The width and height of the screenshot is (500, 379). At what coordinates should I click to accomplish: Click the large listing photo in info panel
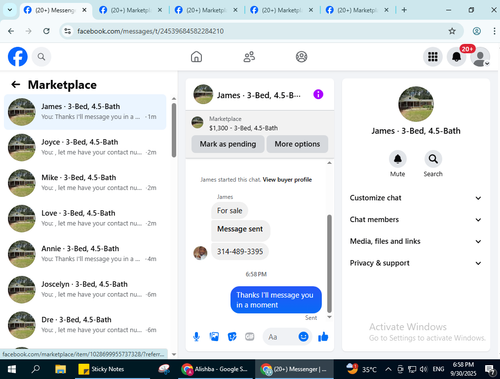(x=416, y=104)
